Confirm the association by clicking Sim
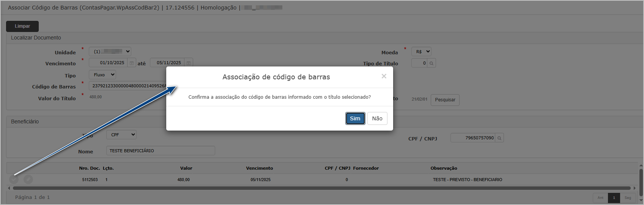 click(x=355, y=118)
